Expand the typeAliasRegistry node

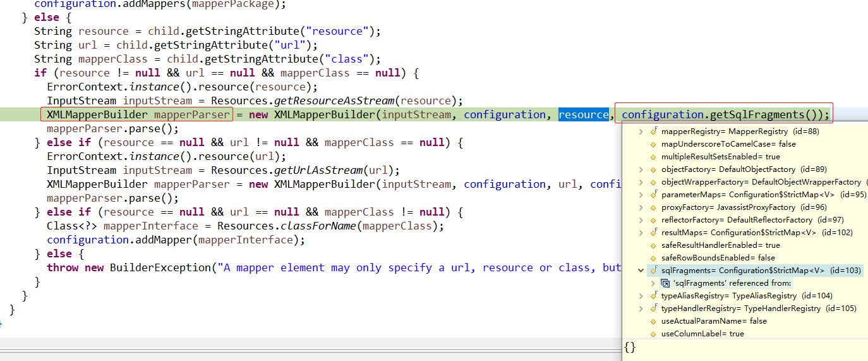(x=641, y=296)
